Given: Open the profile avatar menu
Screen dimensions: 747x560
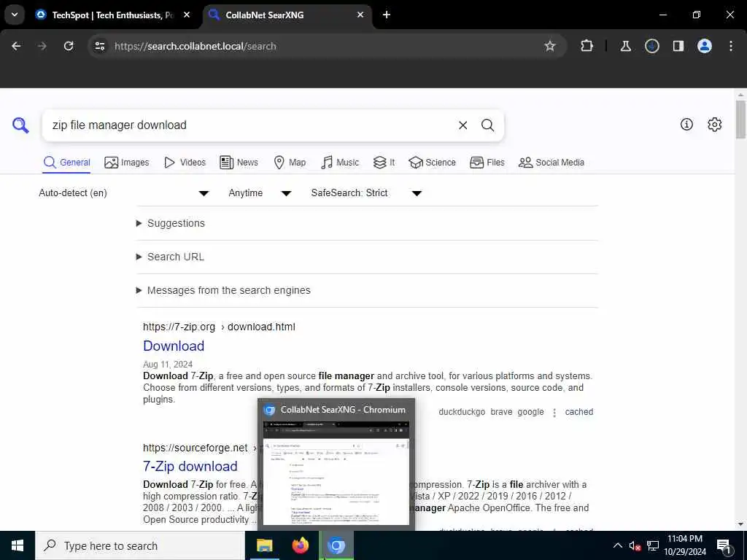Looking at the screenshot, I should tap(705, 46).
